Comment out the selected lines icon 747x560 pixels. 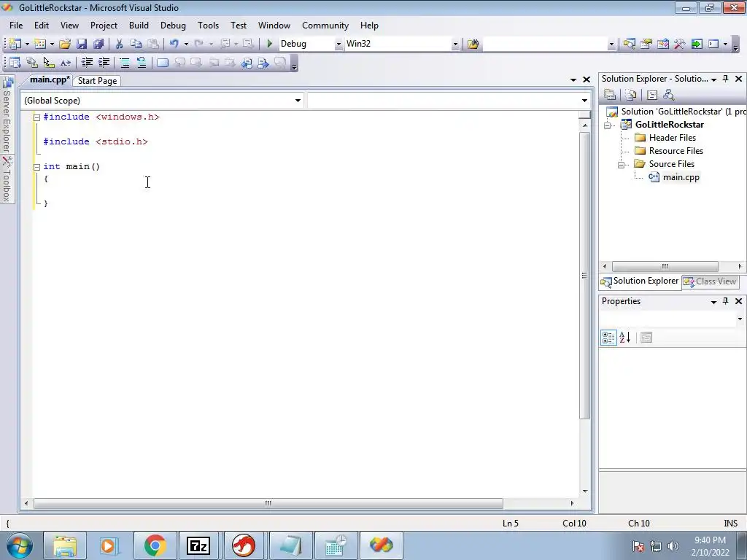tap(125, 63)
